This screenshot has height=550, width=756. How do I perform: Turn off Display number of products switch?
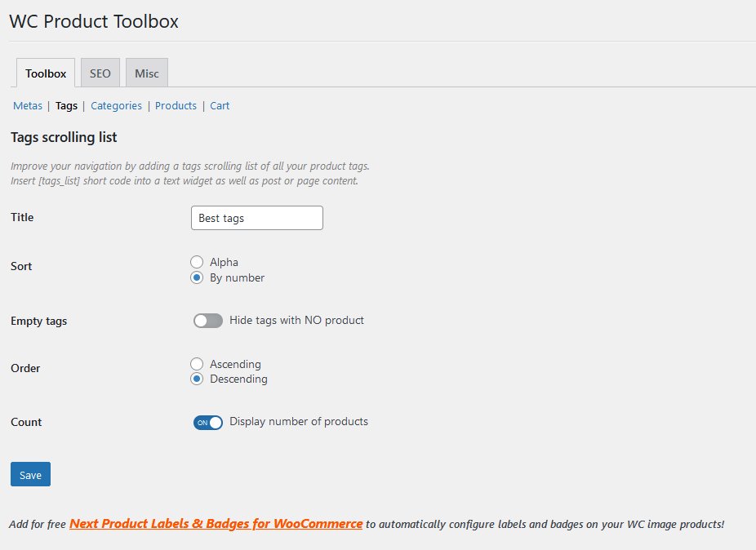(208, 423)
